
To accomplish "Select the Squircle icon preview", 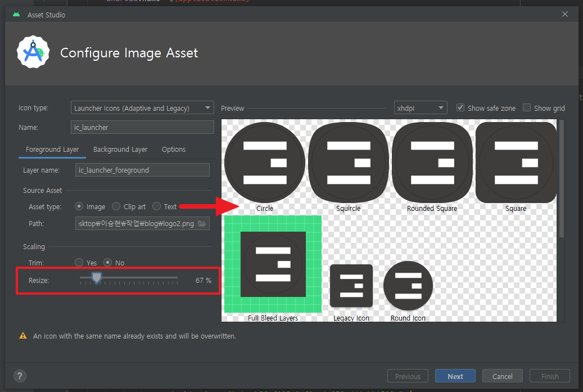I will tap(349, 163).
